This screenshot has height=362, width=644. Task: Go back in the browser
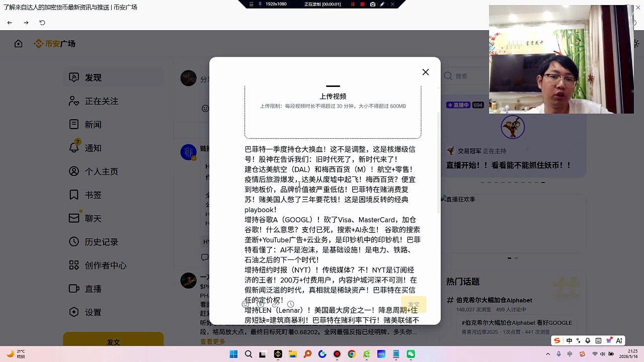[x=10, y=23]
